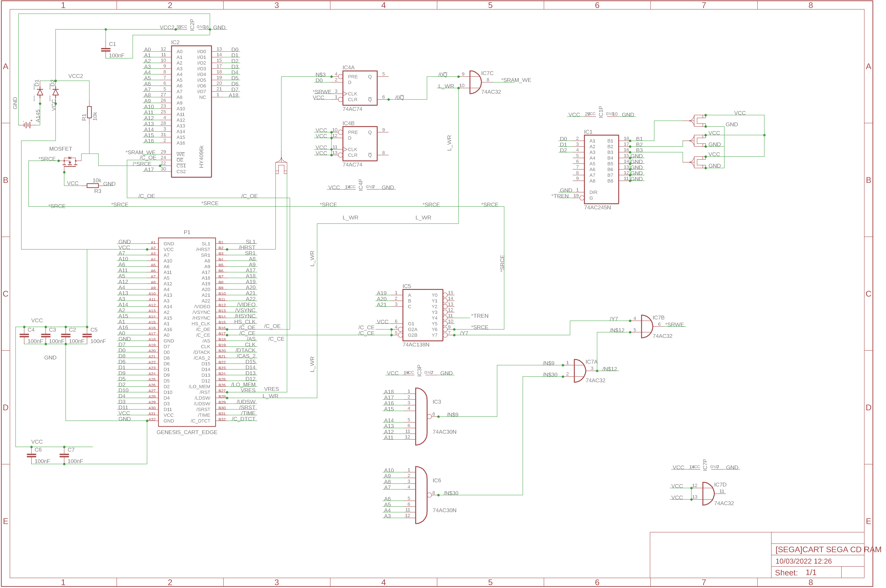
Task: Click the '/N$30' label at IC6 output
Action: coord(451,493)
